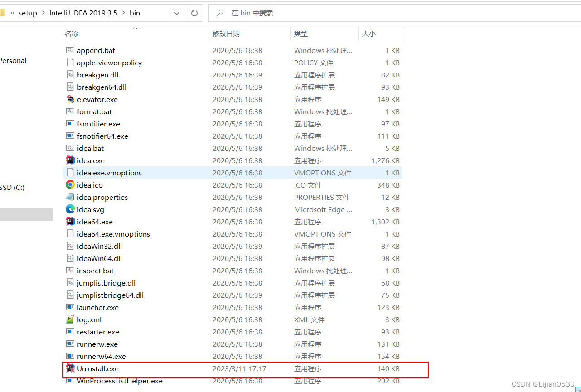This screenshot has height=392, width=581.
Task: Select the idea64.exe file name
Action: click(95, 222)
